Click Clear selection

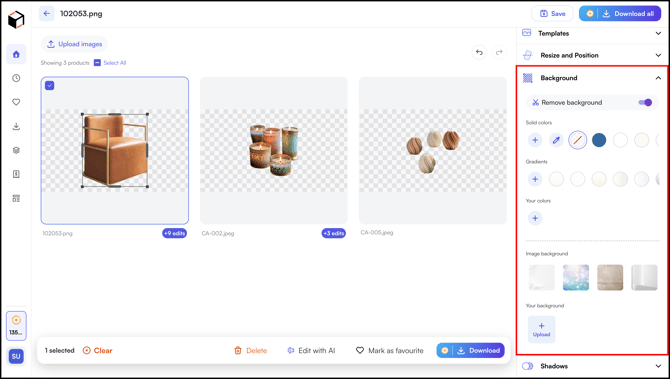(x=97, y=350)
